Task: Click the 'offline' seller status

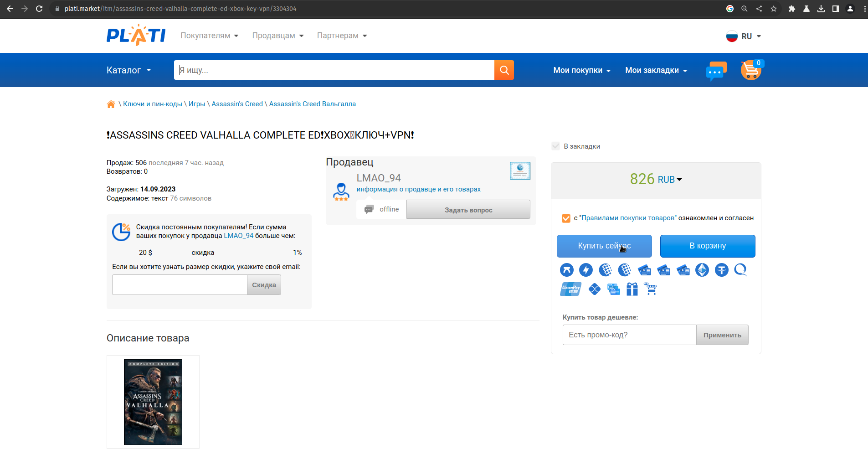Action: [x=389, y=209]
